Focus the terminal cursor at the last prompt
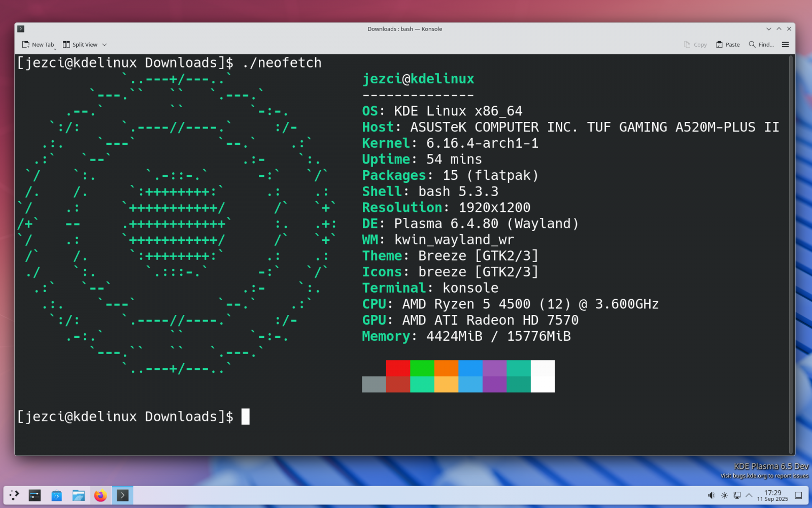812x508 pixels. tap(246, 417)
